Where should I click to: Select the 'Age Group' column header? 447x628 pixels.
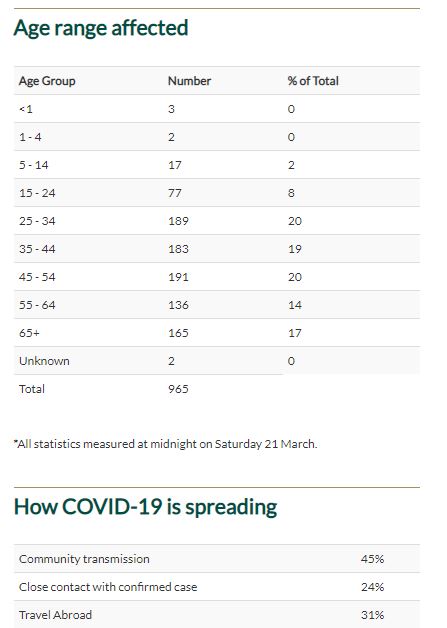(x=47, y=81)
